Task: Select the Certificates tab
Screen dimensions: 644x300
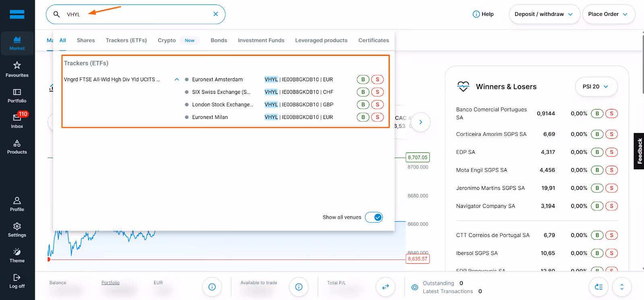Action: [x=374, y=40]
